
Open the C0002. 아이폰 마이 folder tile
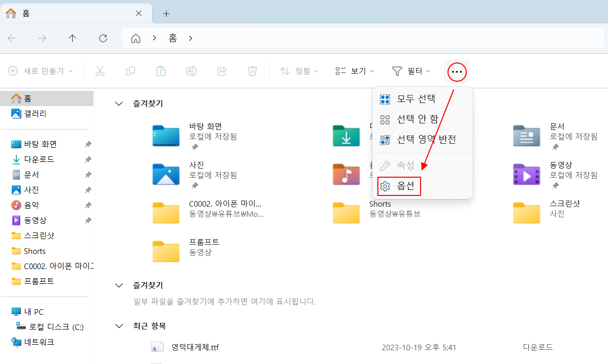(x=208, y=212)
